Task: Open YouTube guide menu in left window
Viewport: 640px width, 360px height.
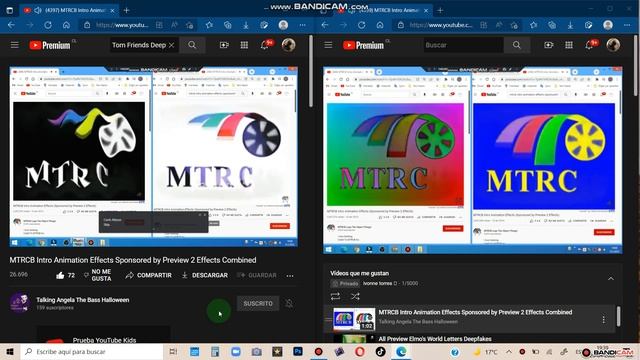Action: (15, 45)
